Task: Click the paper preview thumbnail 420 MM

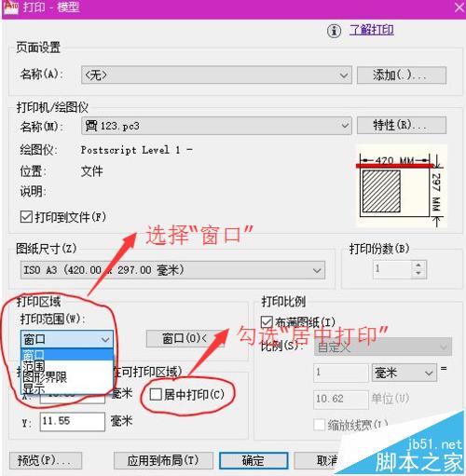Action: click(402, 185)
